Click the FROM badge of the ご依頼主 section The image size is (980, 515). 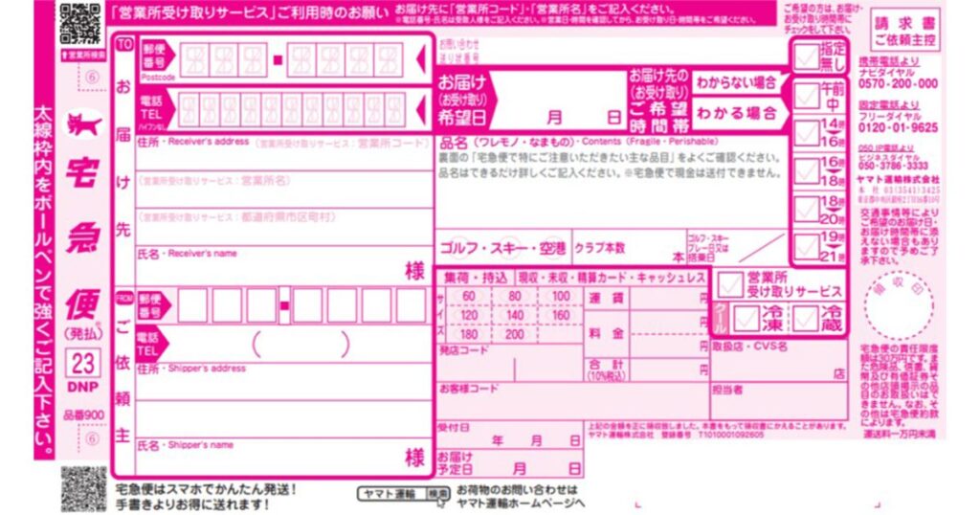pos(124,300)
